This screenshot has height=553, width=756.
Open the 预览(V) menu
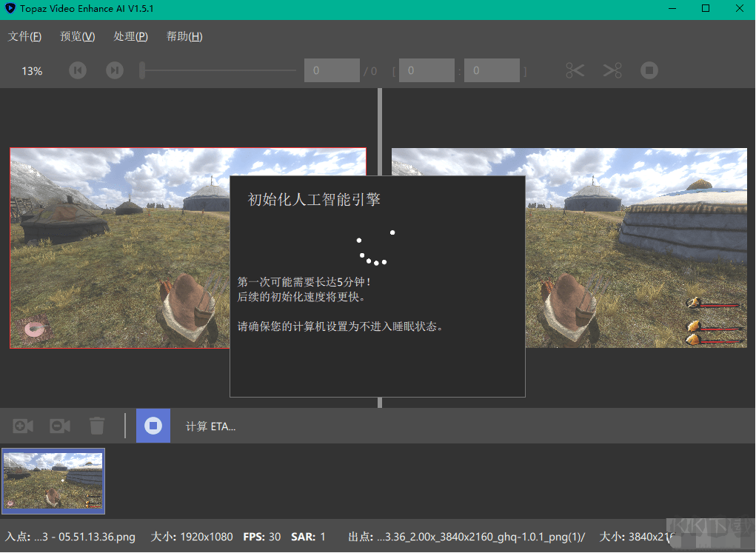pos(76,36)
